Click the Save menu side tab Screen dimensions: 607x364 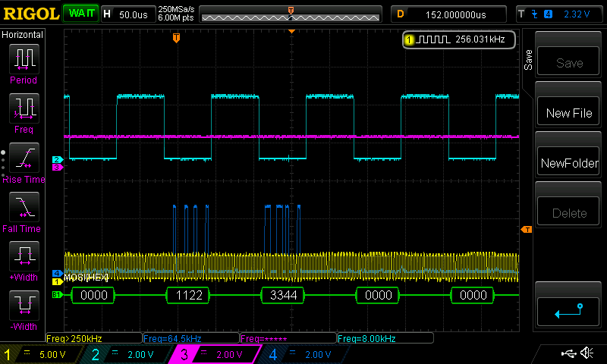click(x=528, y=60)
